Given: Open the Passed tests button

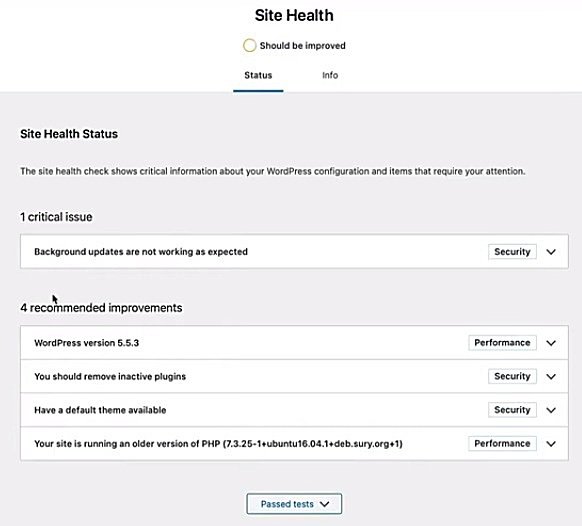Looking at the screenshot, I should coord(294,504).
